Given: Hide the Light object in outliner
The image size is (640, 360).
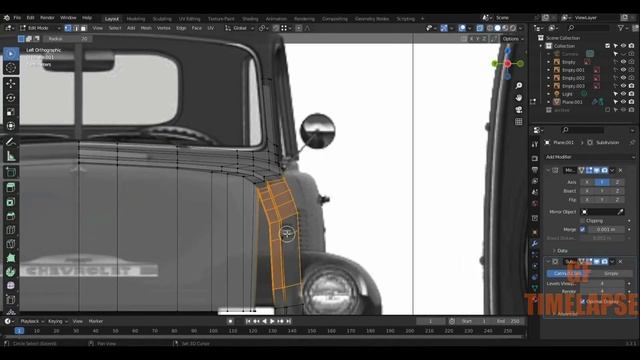Looking at the screenshot, I should coord(623,94).
